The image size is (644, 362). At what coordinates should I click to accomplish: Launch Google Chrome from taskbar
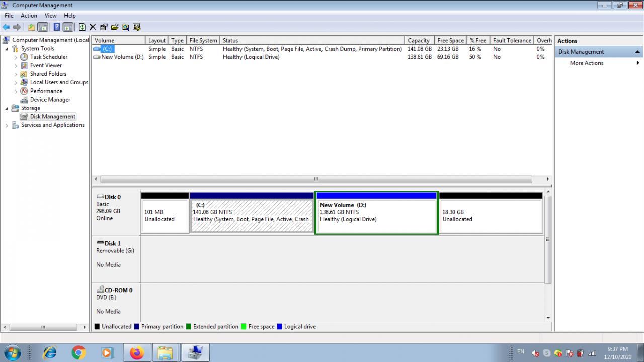pos(78,353)
